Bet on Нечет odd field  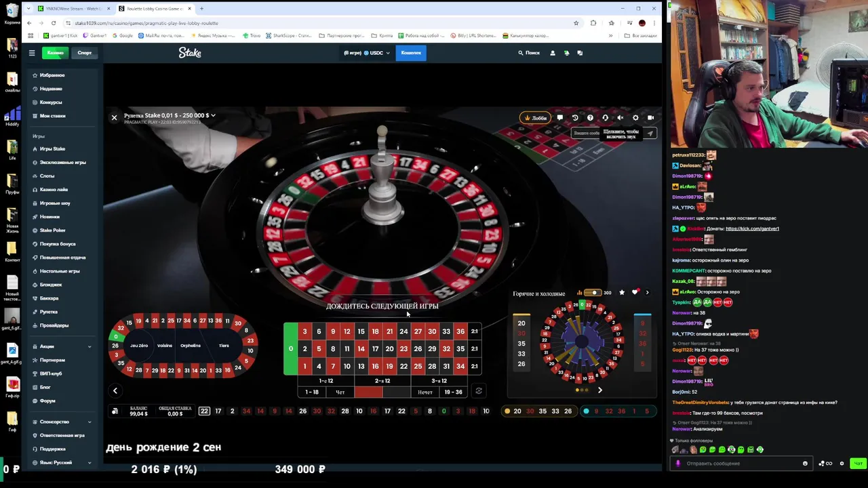click(425, 392)
